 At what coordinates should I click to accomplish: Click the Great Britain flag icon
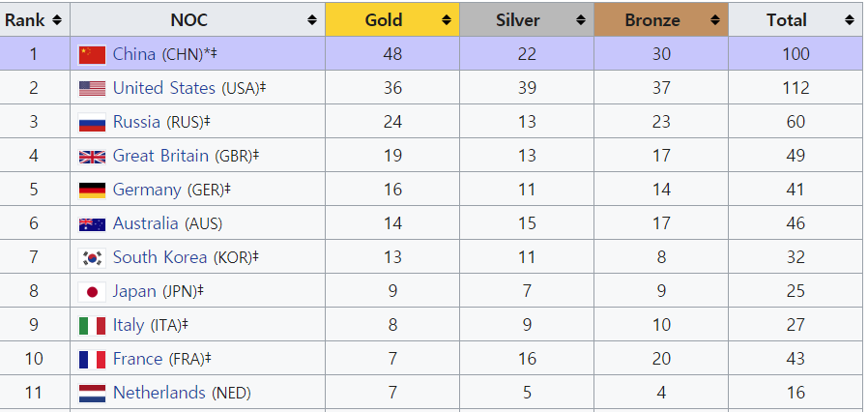pos(92,156)
